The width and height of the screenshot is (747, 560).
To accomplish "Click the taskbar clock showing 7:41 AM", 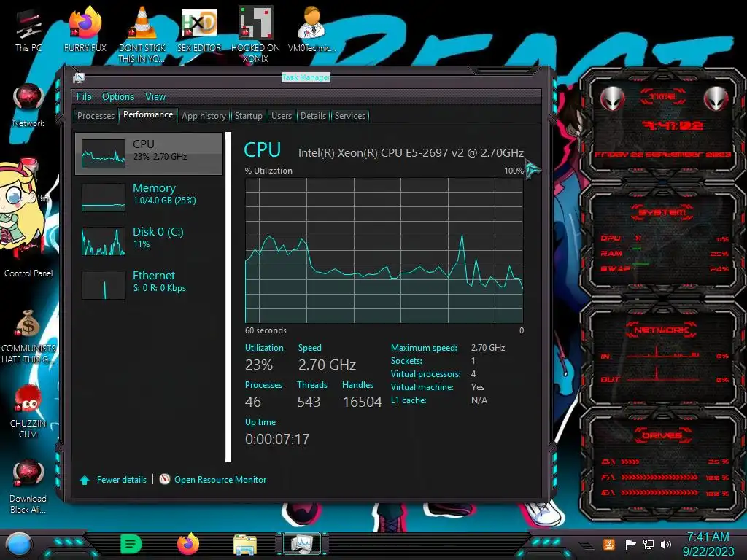I will tap(708, 544).
